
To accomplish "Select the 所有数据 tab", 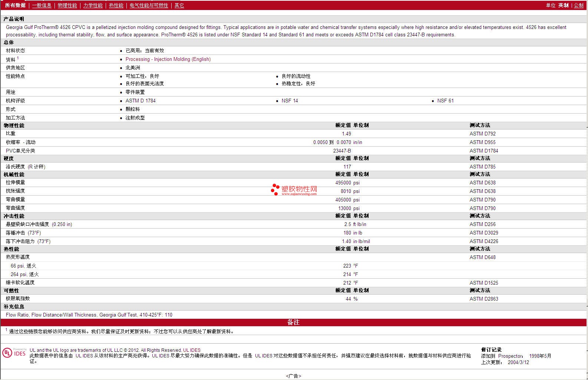I will (15, 5).
